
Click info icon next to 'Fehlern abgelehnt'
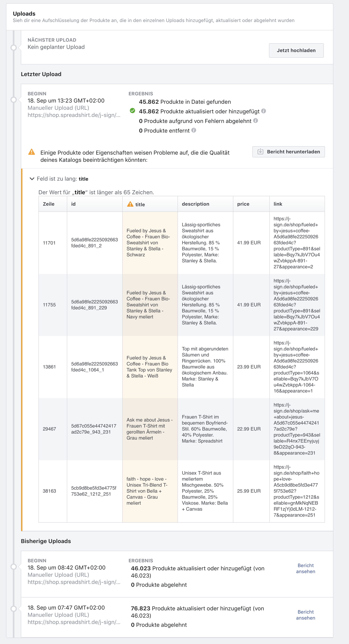[255, 121]
